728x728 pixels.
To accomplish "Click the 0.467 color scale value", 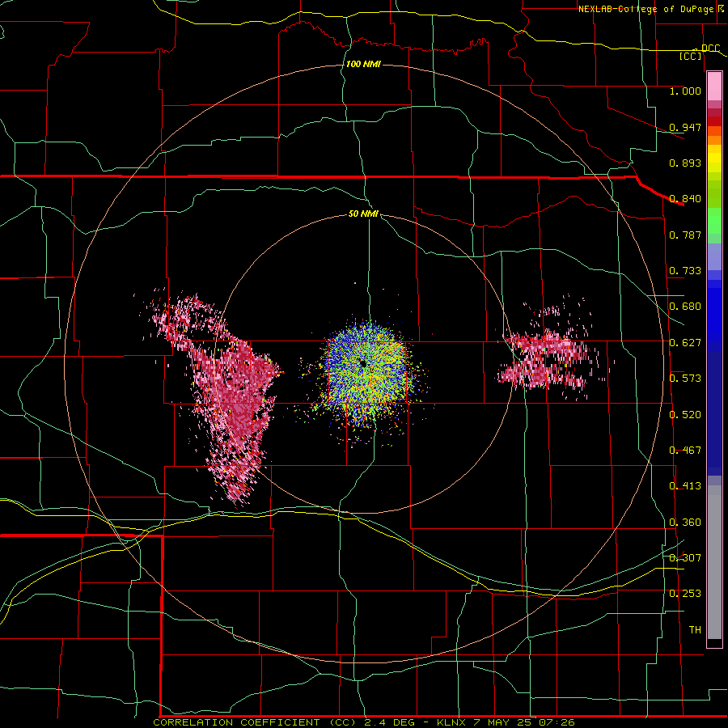I will [x=685, y=451].
